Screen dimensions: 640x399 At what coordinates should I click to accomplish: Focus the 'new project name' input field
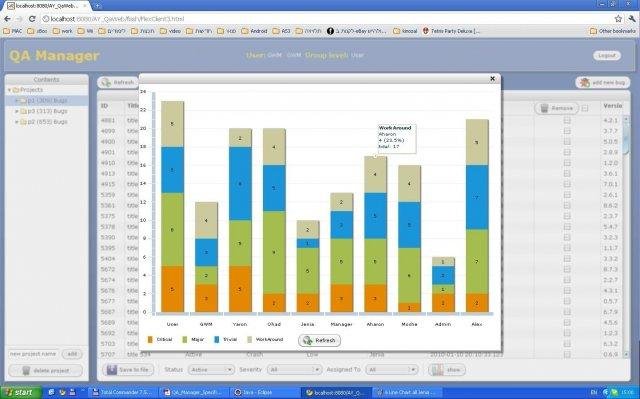33,354
